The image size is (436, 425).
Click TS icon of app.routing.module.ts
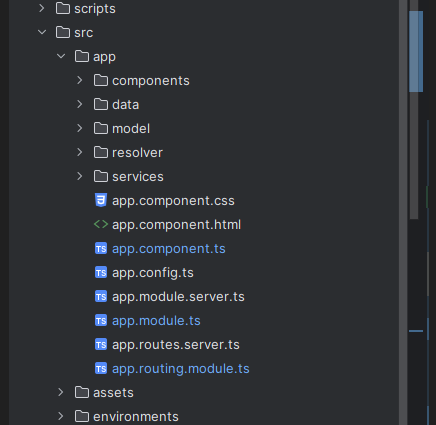tap(101, 368)
